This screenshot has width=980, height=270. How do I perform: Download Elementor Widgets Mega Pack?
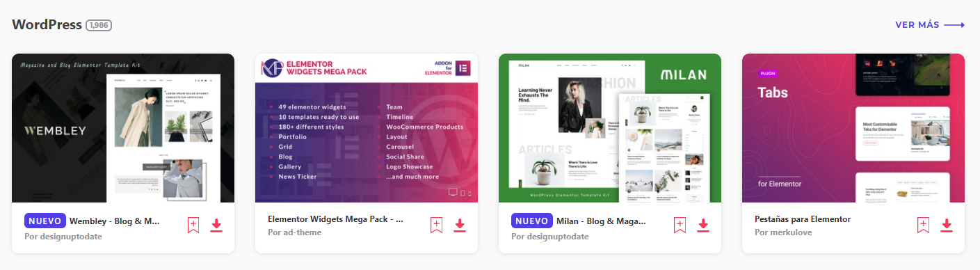[460, 225]
